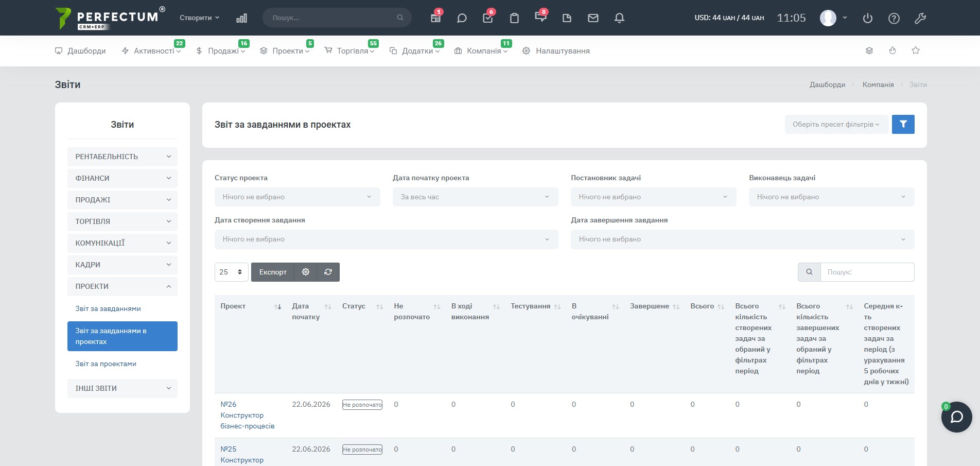
Task: Refresh the table with reload icon
Action: 328,272
